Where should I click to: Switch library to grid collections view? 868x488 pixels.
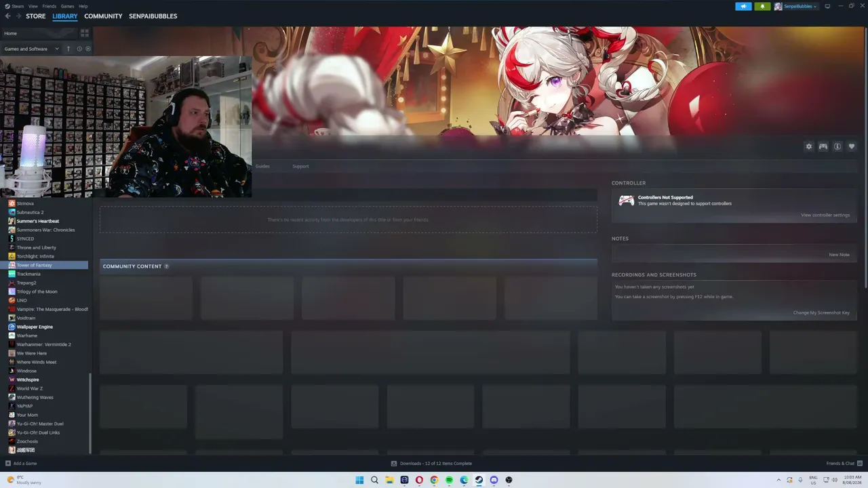tap(85, 33)
